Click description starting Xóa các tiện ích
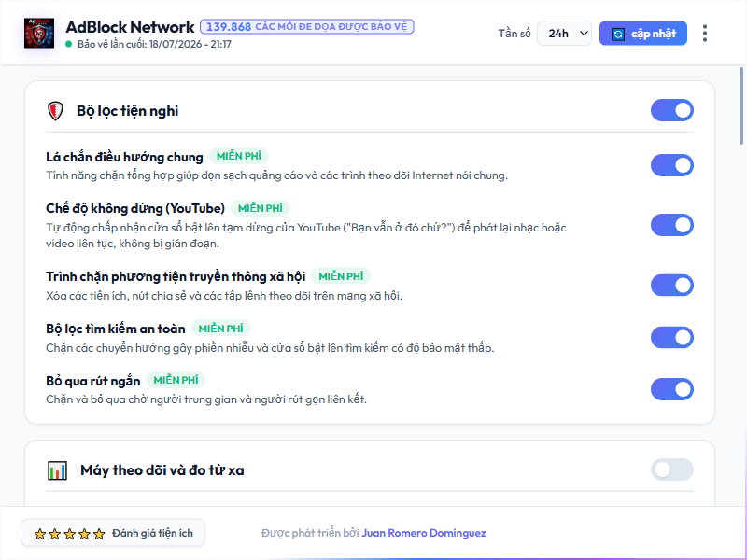The height and width of the screenshot is (560, 747). tap(224, 296)
